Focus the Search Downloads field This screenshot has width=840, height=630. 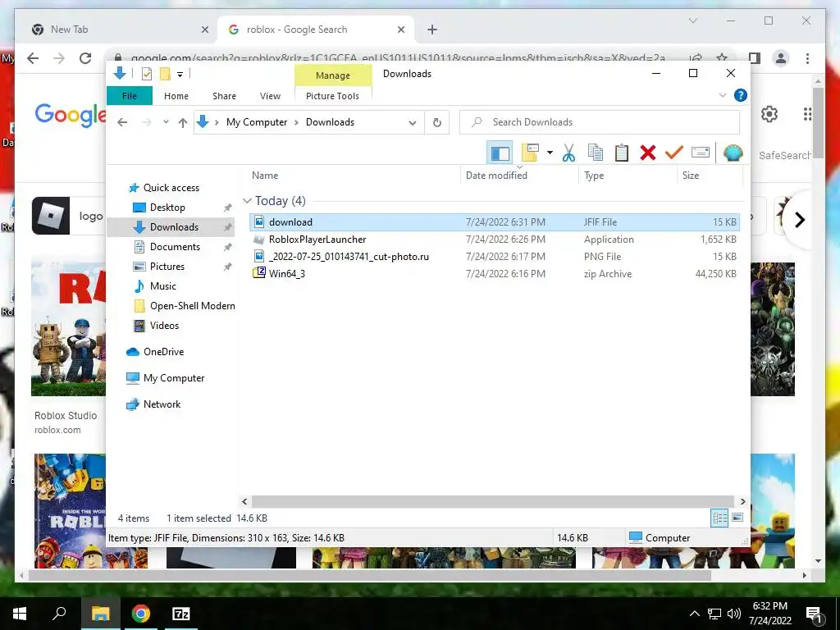tap(600, 122)
